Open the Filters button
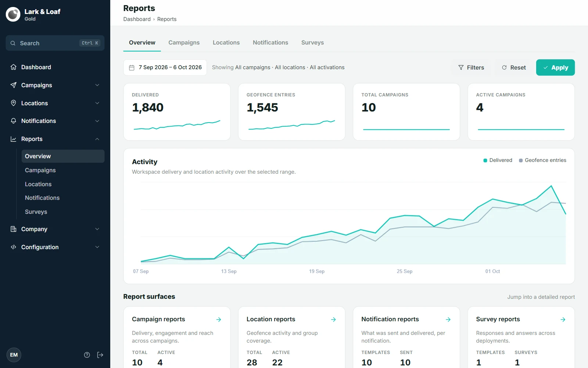 (x=471, y=67)
